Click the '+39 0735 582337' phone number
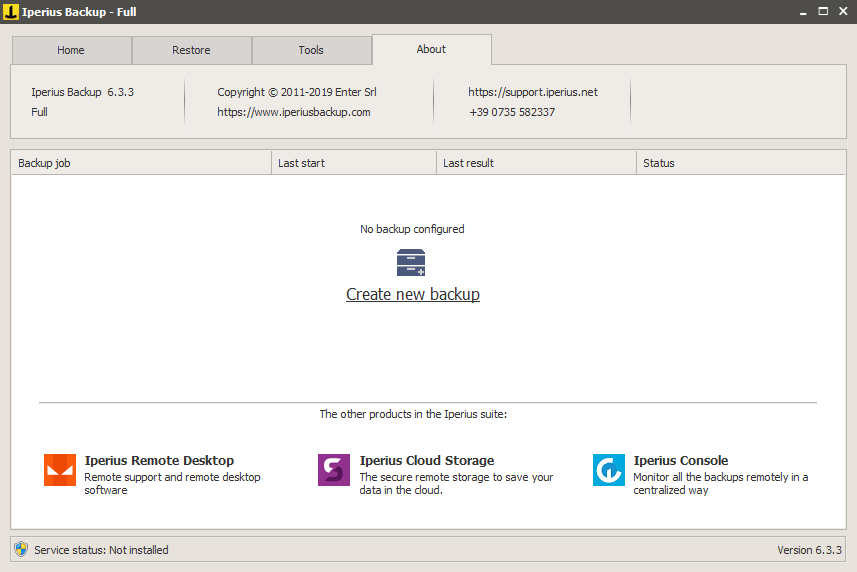The image size is (857, 572). coord(512,112)
